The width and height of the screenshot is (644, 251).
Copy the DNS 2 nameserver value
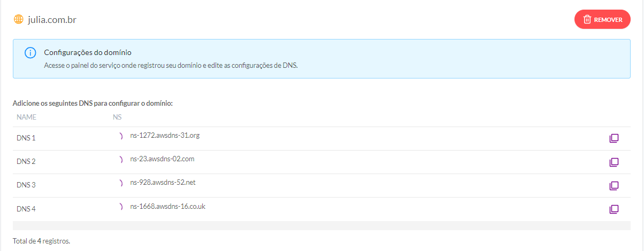[x=614, y=162]
